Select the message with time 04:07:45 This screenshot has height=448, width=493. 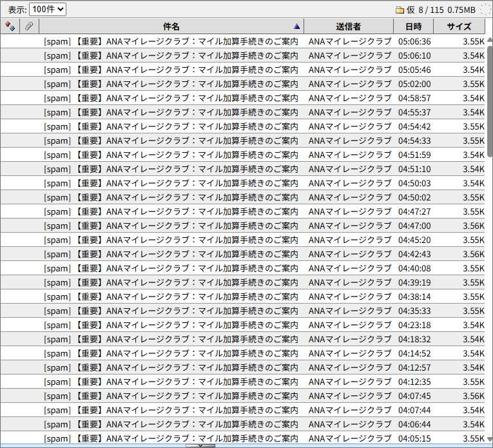(x=242, y=396)
